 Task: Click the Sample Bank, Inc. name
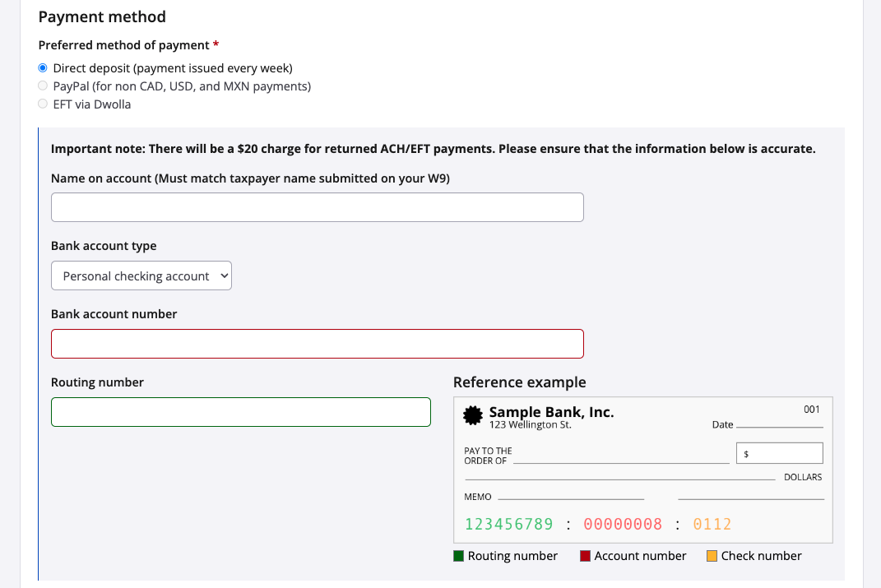tap(551, 412)
